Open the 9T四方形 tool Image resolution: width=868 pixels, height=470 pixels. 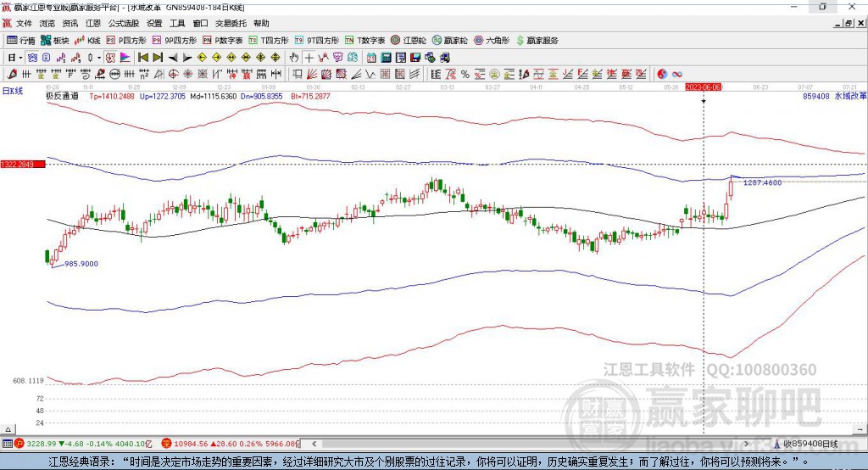tap(317, 41)
